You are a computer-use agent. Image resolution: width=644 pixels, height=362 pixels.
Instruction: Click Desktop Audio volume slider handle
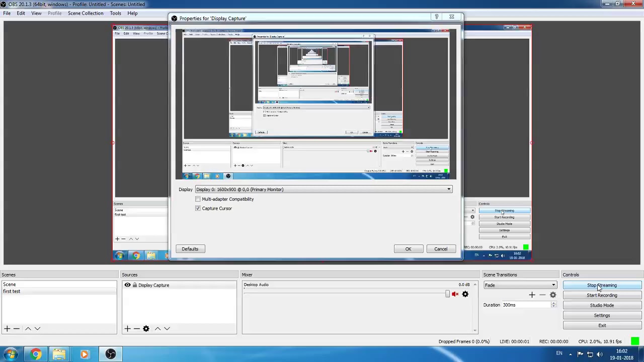[447, 294]
